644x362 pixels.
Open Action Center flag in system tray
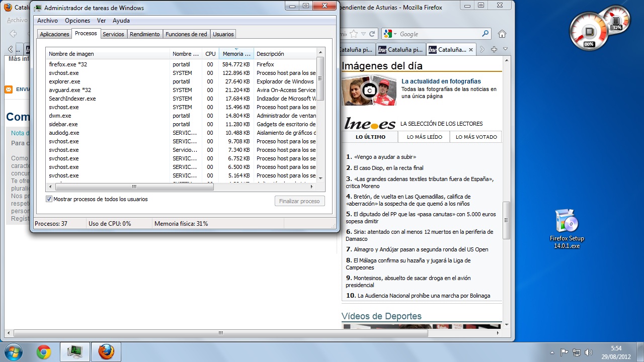[x=565, y=352]
